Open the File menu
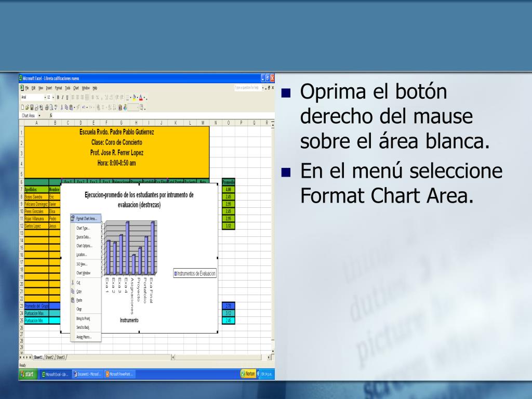The image size is (532, 399). (x=27, y=88)
